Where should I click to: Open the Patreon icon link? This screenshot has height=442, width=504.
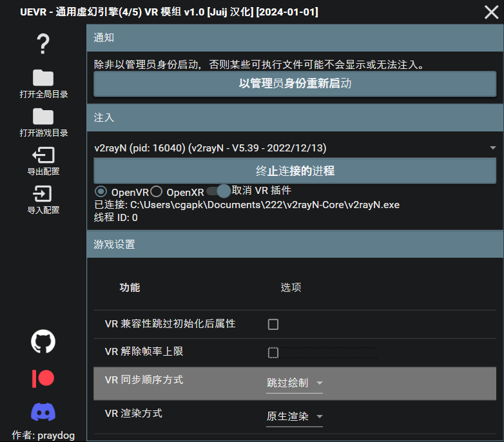click(x=43, y=378)
